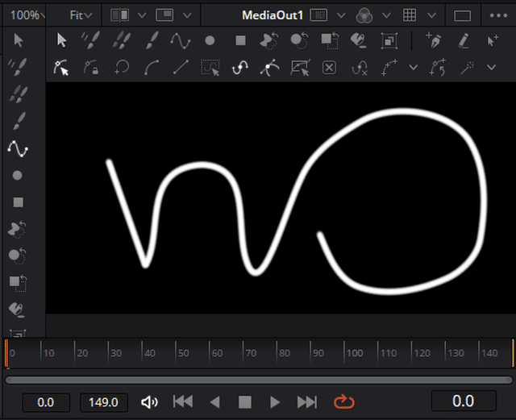The height and width of the screenshot is (420, 516).
Task: Toggle the SubView mini viewer
Action: tap(164, 15)
